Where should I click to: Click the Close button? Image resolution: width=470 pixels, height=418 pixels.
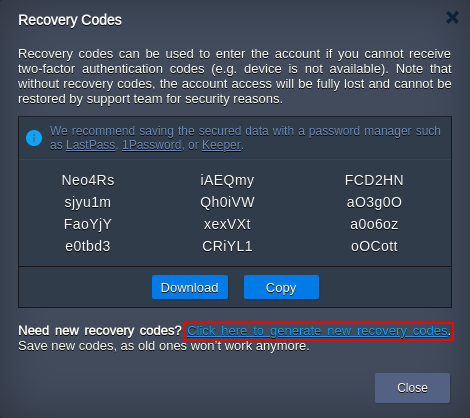412,388
